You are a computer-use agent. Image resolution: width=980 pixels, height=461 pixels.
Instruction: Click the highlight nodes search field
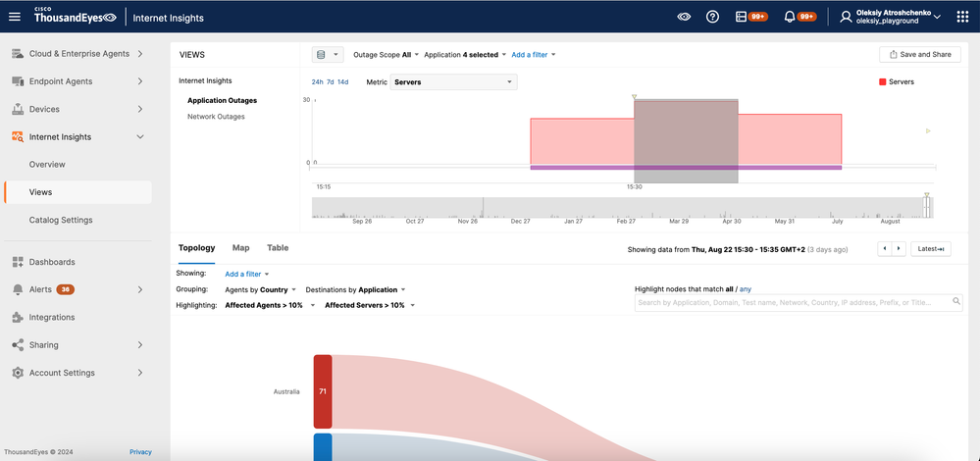click(x=799, y=302)
